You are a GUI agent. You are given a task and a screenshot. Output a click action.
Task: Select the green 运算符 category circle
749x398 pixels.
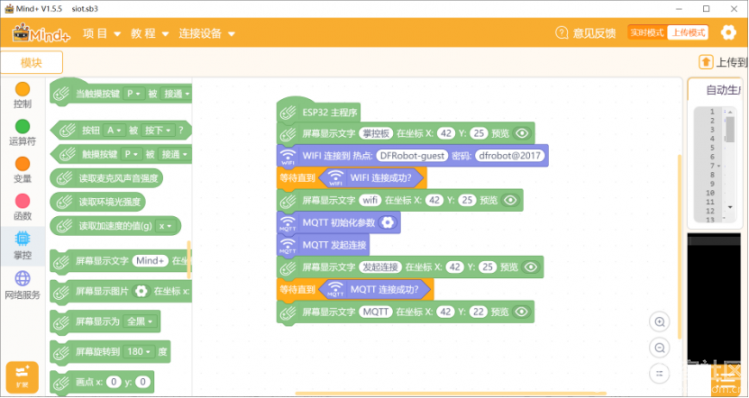coord(22,127)
